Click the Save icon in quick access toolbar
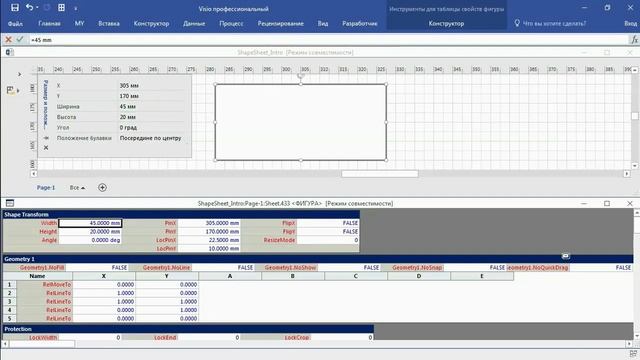 pos(15,7)
